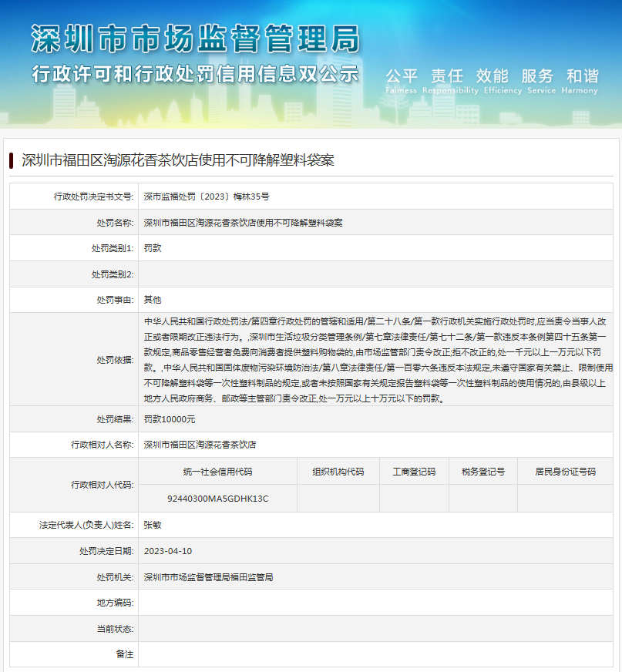
Task: Click the 备注 label
Action: tap(125, 654)
